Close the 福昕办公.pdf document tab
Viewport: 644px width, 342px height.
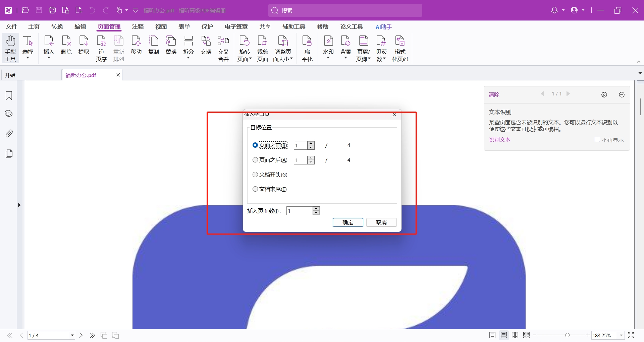click(x=118, y=75)
